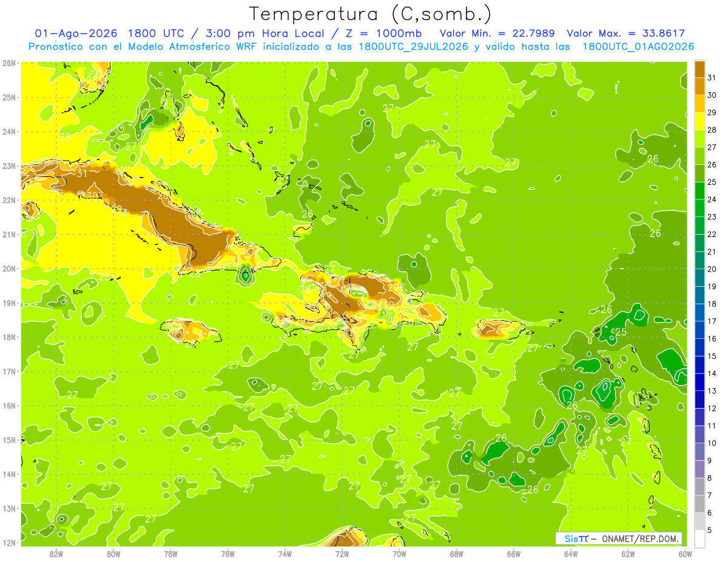Click the "12N" latitude axis label
Image resolution: width=728 pixels, height=562 pixels.
9,543
